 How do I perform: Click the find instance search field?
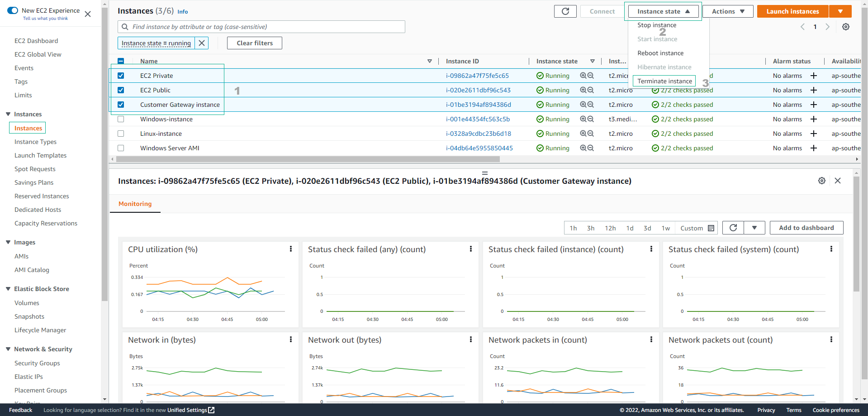tap(261, 27)
